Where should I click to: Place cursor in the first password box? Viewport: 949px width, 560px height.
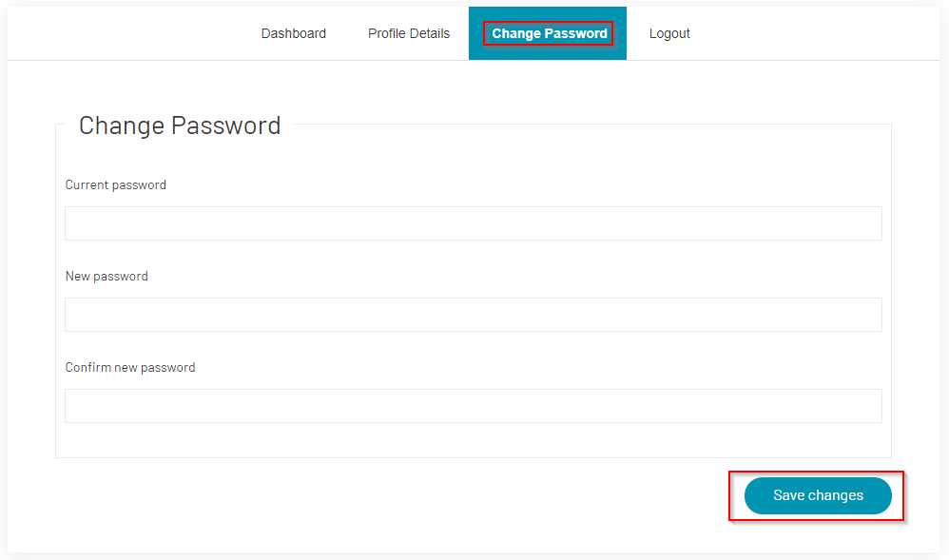pyautogui.click(x=473, y=223)
